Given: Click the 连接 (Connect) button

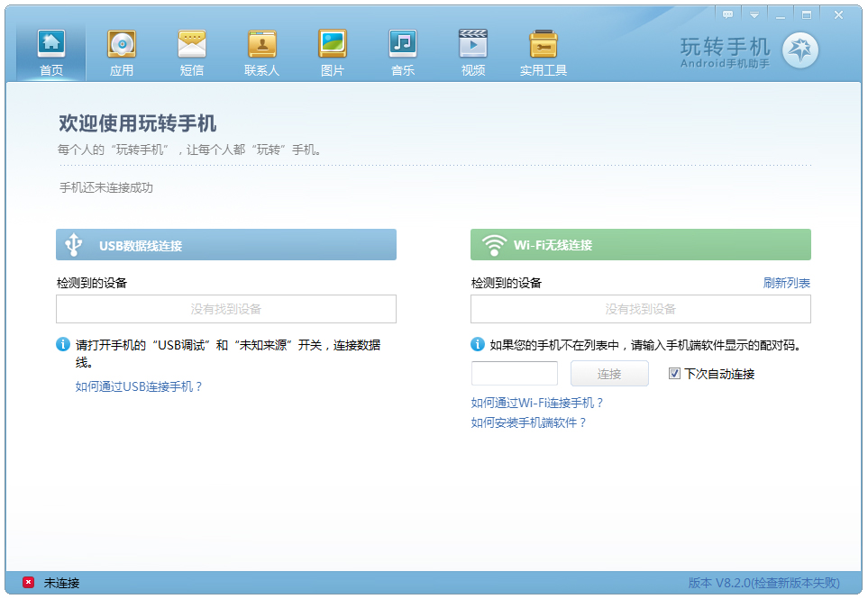Looking at the screenshot, I should click(x=609, y=373).
